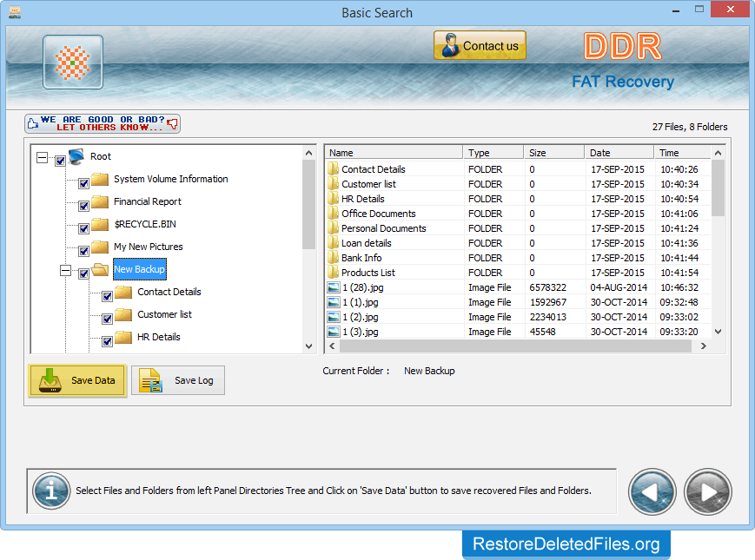755x560 pixels.
Task: Select My New Pictures tree label
Action: point(149,247)
